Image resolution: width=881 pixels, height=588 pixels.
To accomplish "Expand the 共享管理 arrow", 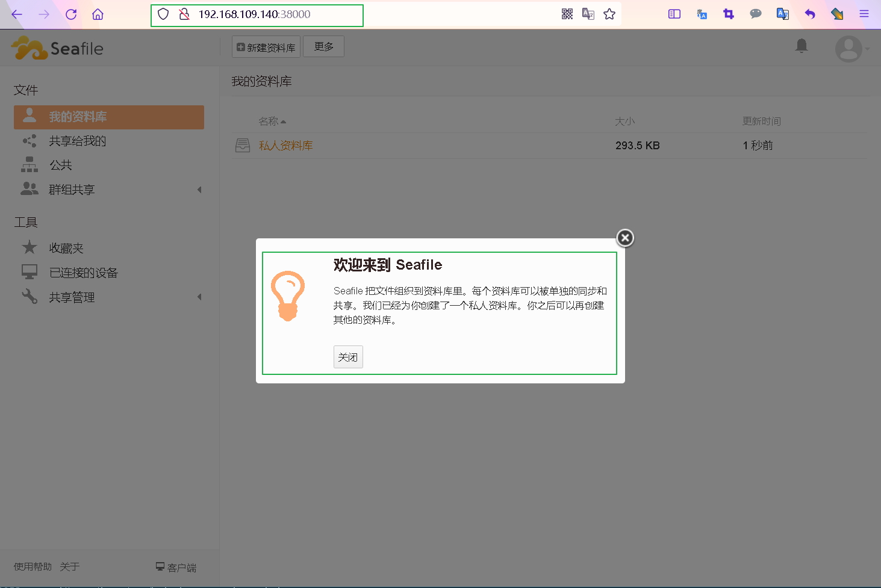I will pos(199,297).
